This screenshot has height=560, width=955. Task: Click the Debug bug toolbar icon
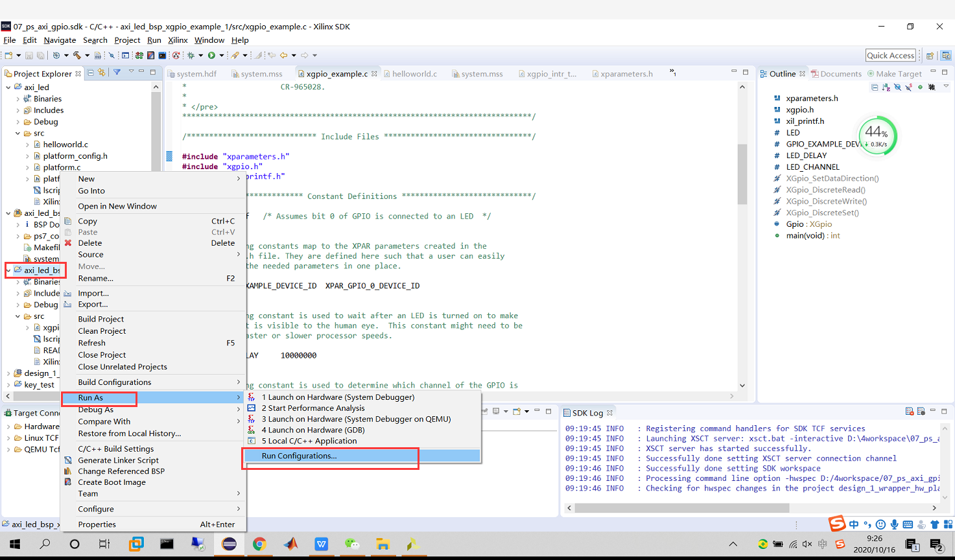(x=191, y=55)
